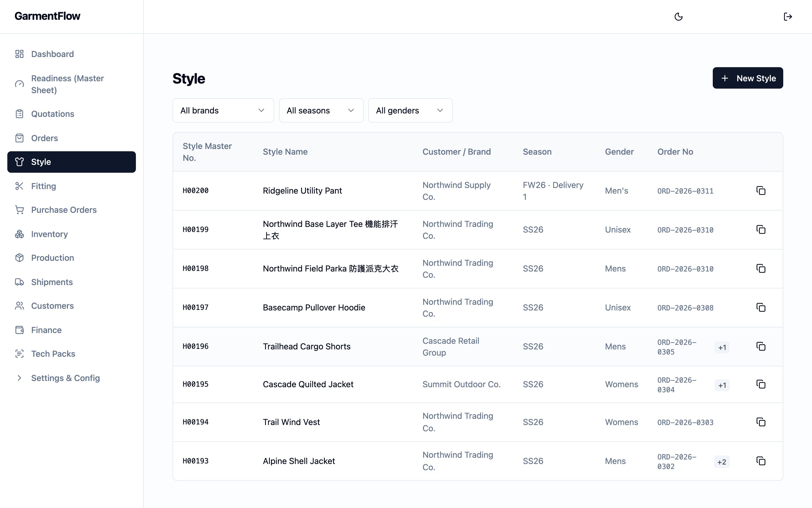This screenshot has height=508, width=812.
Task: Show extra orders via +1 badge on H00195
Action: click(722, 385)
